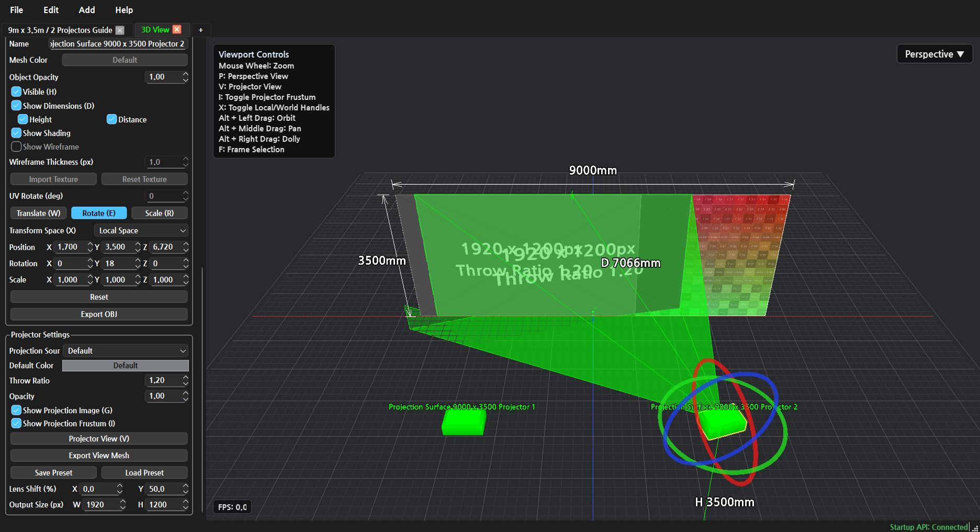This screenshot has width=980, height=532.
Task: Increase Rotation X with stepper arrow
Action: [90, 261]
